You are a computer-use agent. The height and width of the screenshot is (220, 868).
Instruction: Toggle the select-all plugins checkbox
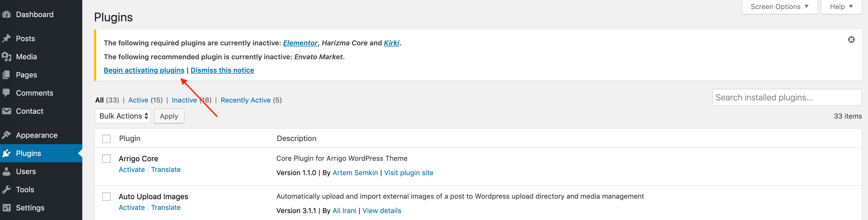coord(106,139)
